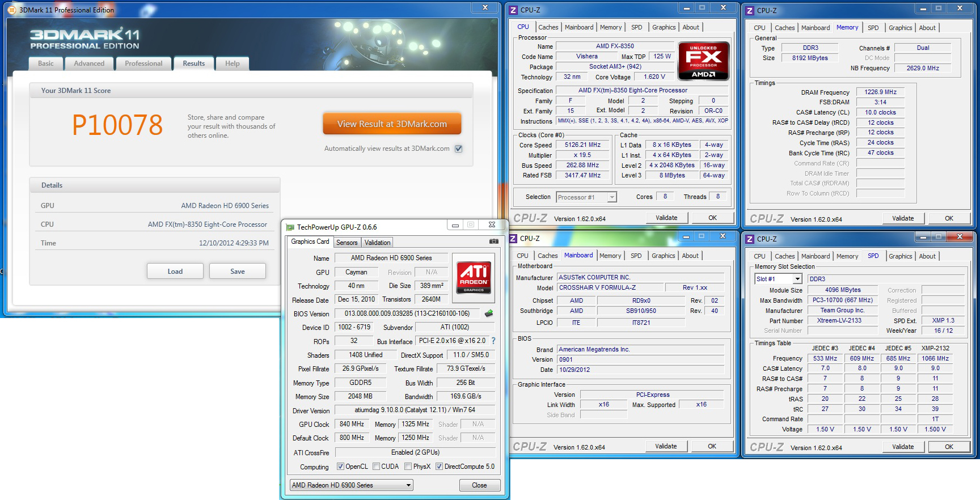Click the ATI Radeon logo in GPU-Z
This screenshot has width=980, height=500.
pyautogui.click(x=474, y=277)
